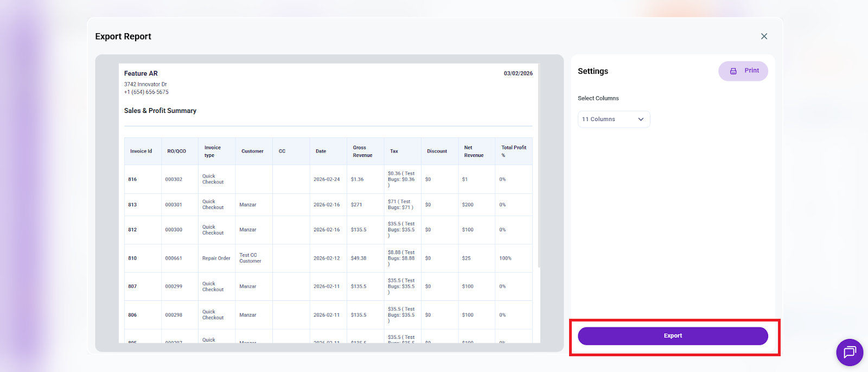
Task: Click the Sales & Profit Summary heading
Action: (160, 111)
